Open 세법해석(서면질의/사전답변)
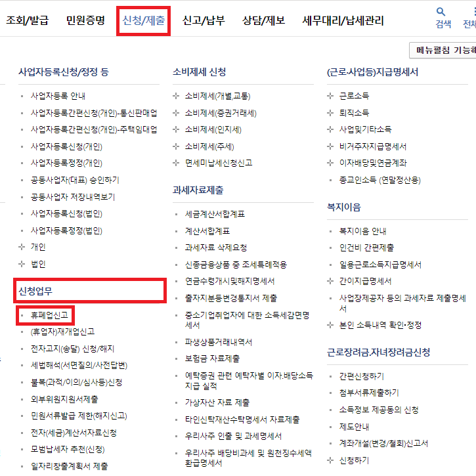Image resolution: width=476 pixels, height=476 pixels. tap(79, 366)
